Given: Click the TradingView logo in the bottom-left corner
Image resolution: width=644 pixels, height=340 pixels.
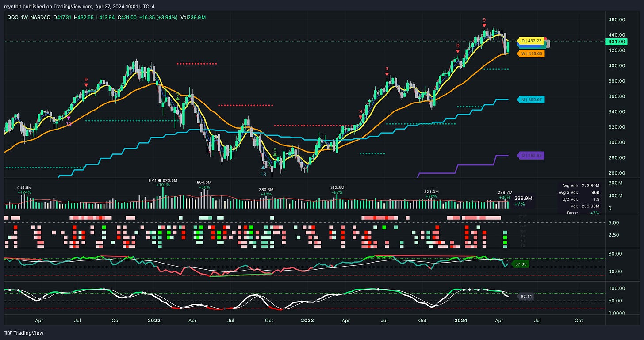Looking at the screenshot, I should 24,333.
